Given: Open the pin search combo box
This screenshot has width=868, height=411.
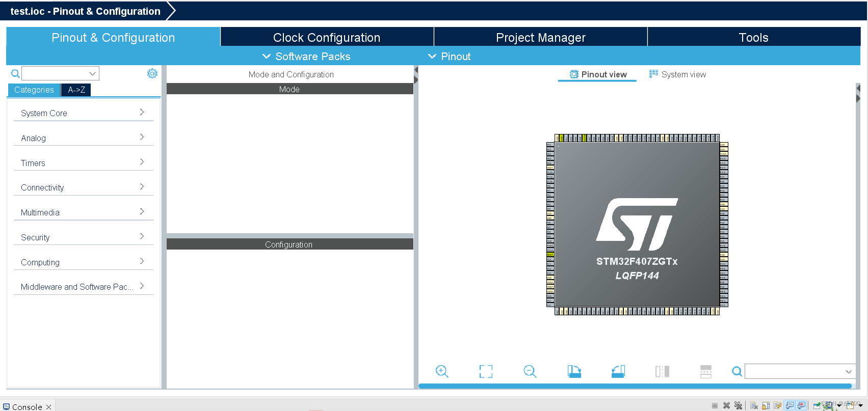Looking at the screenshot, I should click(x=800, y=371).
